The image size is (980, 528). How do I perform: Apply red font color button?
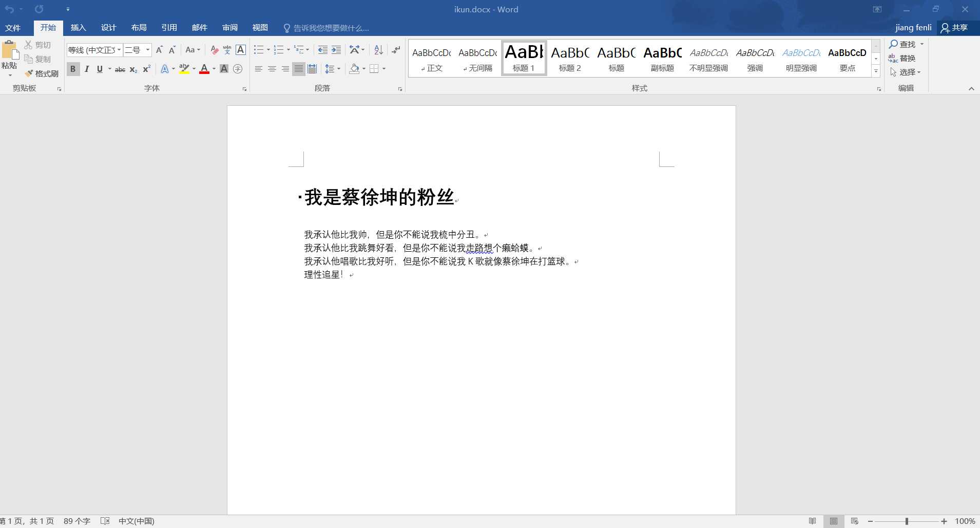(204, 69)
